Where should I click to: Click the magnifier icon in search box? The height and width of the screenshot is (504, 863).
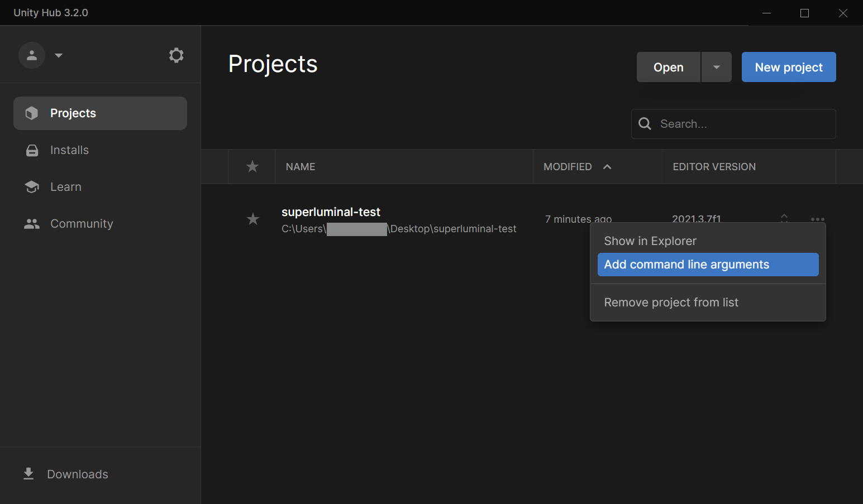coord(645,124)
